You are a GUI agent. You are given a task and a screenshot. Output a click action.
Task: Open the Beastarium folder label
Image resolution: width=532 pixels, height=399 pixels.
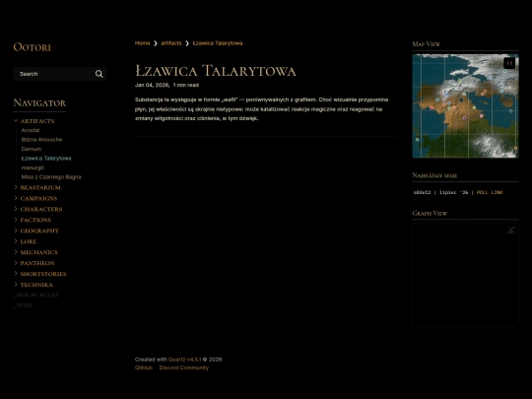40,187
